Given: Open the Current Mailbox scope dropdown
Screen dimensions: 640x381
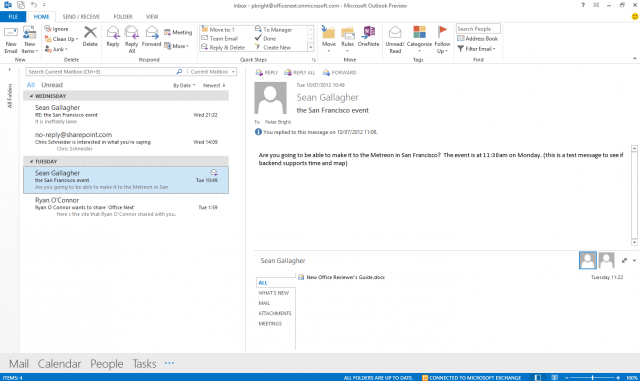Looking at the screenshot, I should [x=213, y=71].
